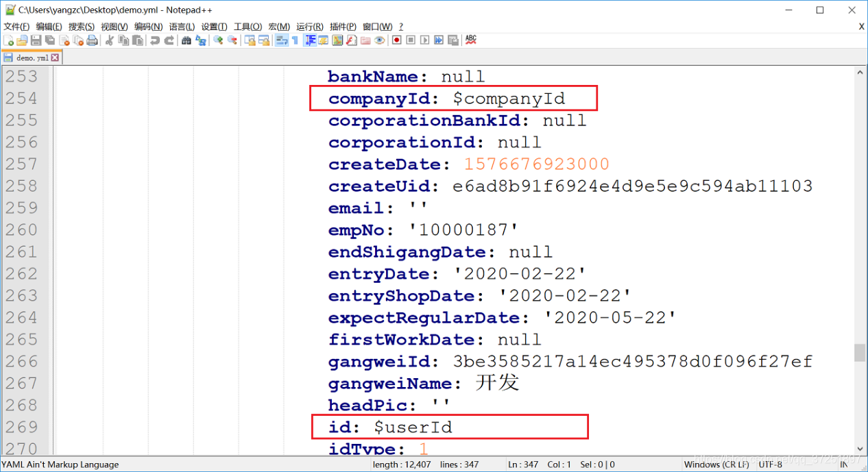
Task: Open the Function List panel icon
Action: pos(351,40)
